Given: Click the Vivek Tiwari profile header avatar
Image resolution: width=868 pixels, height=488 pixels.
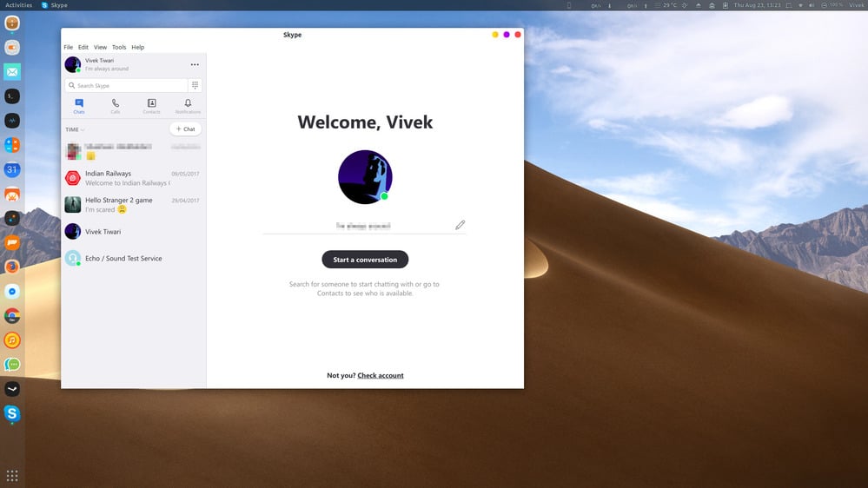Looking at the screenshot, I should coord(72,64).
